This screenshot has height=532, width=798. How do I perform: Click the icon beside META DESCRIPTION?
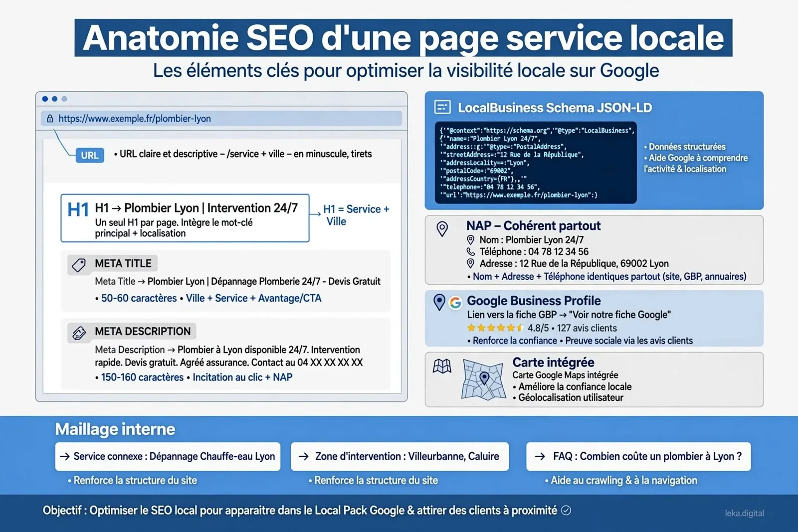click(79, 333)
